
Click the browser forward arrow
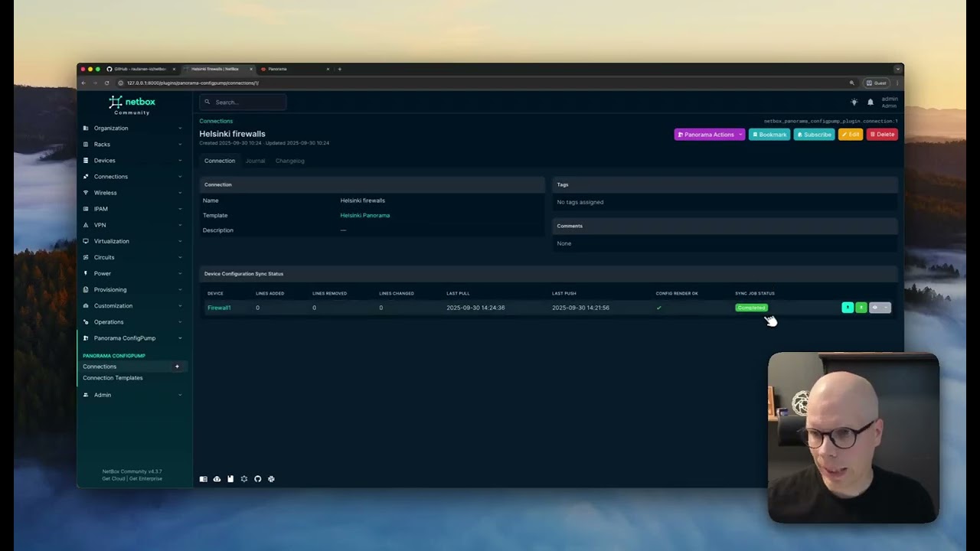point(94,83)
